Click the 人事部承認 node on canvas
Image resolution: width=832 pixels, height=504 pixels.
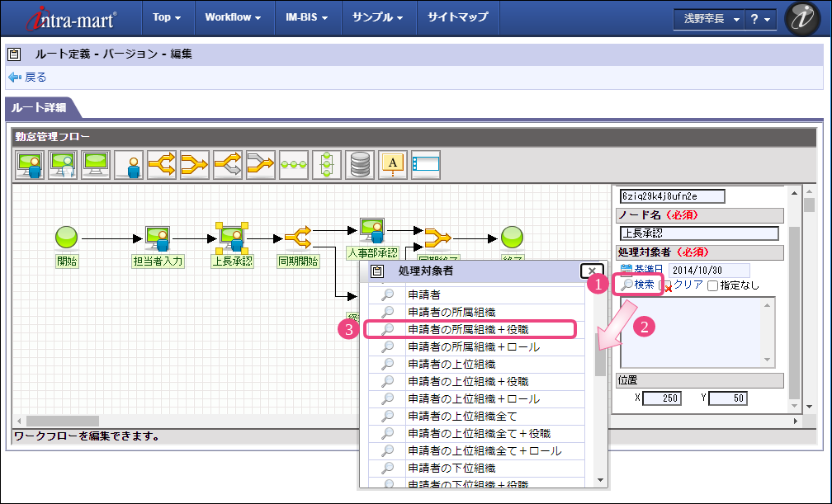[x=372, y=230]
